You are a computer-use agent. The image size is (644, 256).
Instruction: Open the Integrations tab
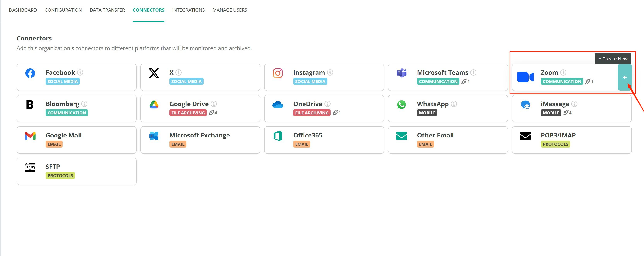[x=188, y=10]
